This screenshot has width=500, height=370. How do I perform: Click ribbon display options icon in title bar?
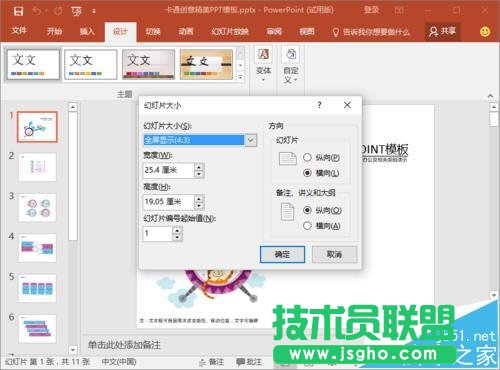(399, 10)
